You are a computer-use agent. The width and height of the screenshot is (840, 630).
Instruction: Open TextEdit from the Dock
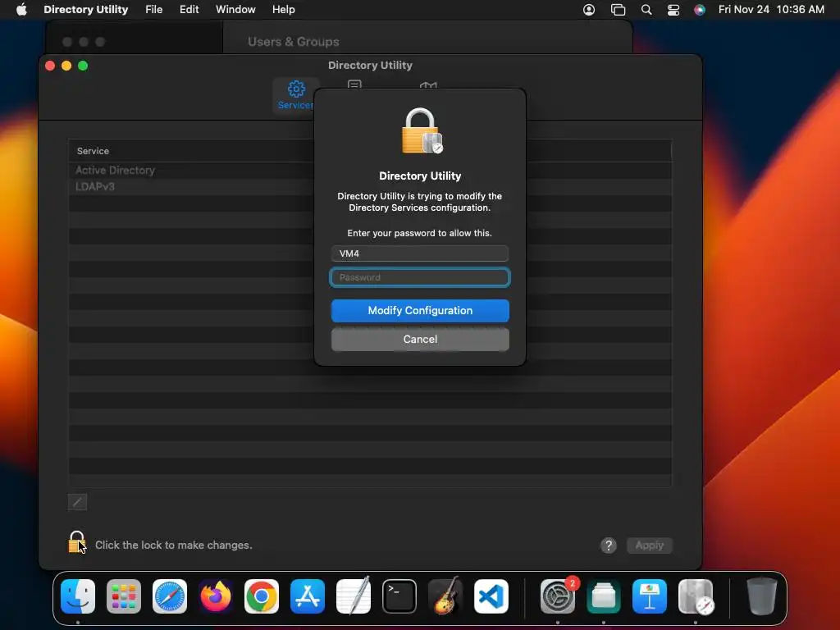pyautogui.click(x=354, y=596)
